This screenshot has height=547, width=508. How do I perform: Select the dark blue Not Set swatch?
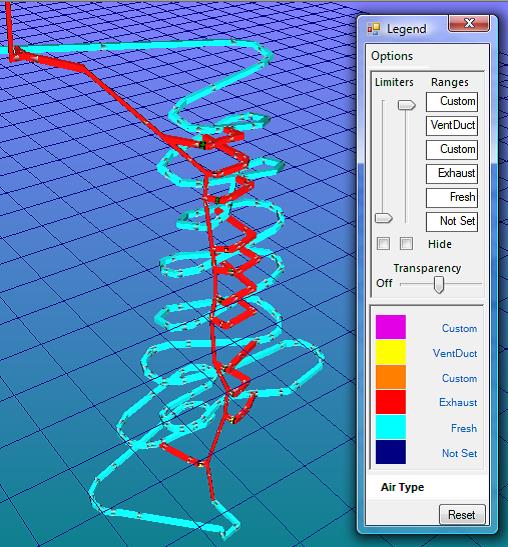click(391, 452)
